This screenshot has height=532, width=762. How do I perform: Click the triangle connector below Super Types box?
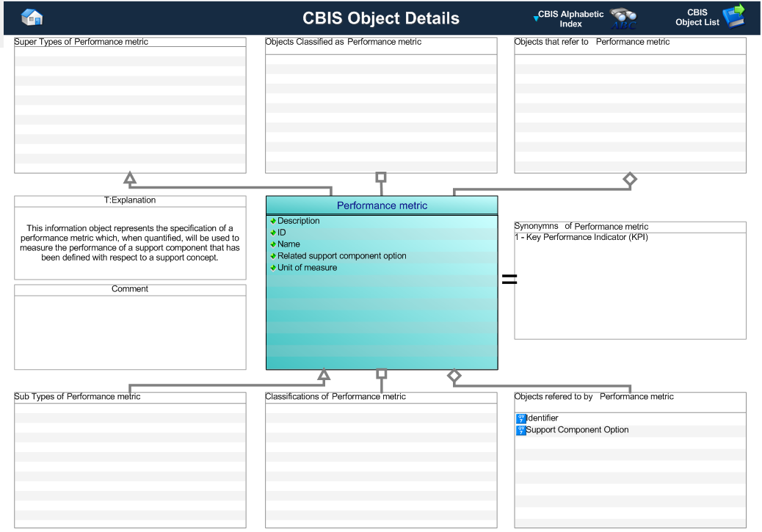[130, 178]
